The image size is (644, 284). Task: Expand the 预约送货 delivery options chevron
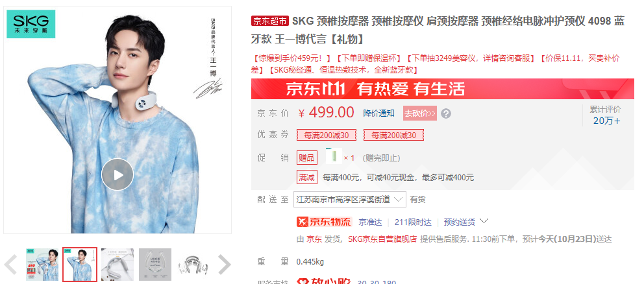(x=484, y=221)
